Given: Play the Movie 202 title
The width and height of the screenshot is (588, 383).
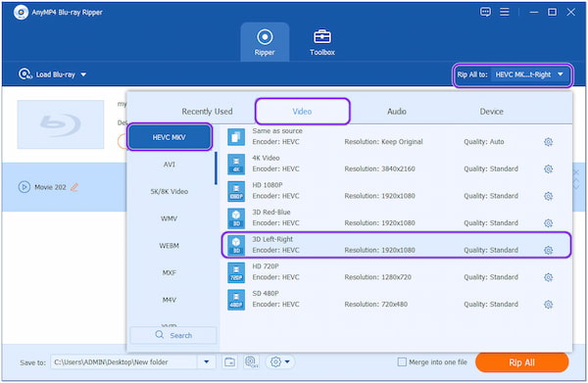Looking at the screenshot, I should pos(24,187).
